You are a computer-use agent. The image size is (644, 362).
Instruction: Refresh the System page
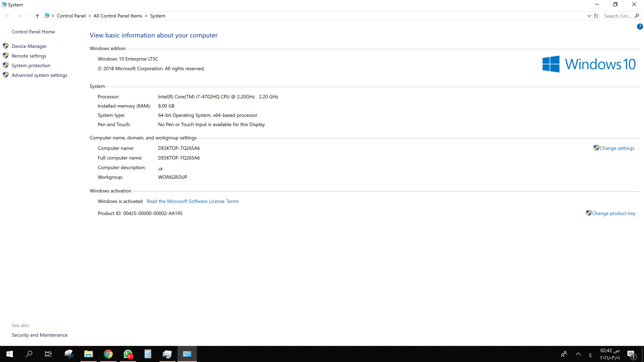[596, 16]
